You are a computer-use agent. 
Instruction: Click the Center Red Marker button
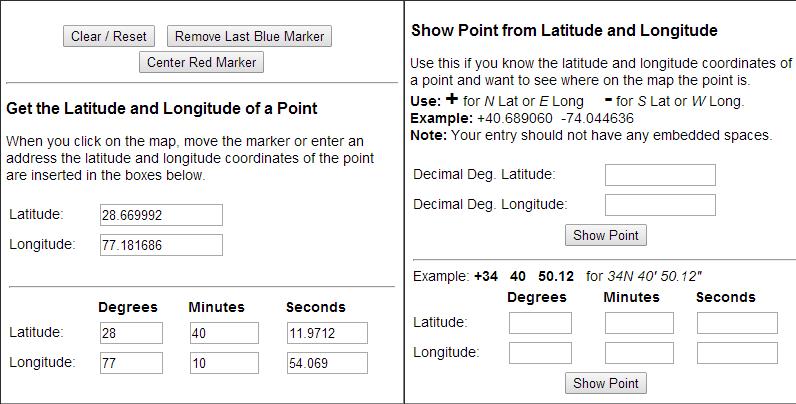pyautogui.click(x=201, y=62)
